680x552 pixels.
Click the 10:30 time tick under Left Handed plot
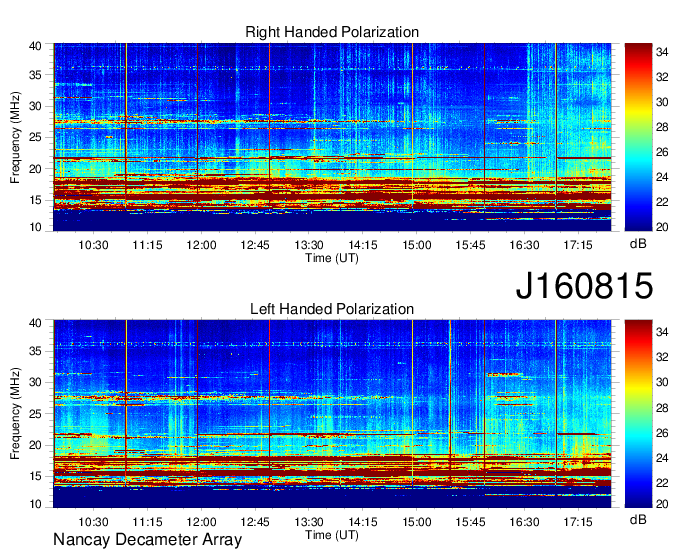pos(93,522)
